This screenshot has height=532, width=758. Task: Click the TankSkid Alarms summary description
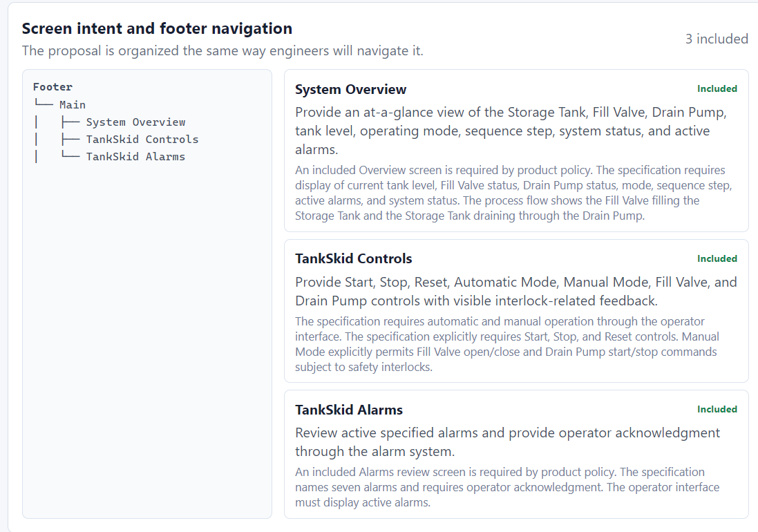507,442
